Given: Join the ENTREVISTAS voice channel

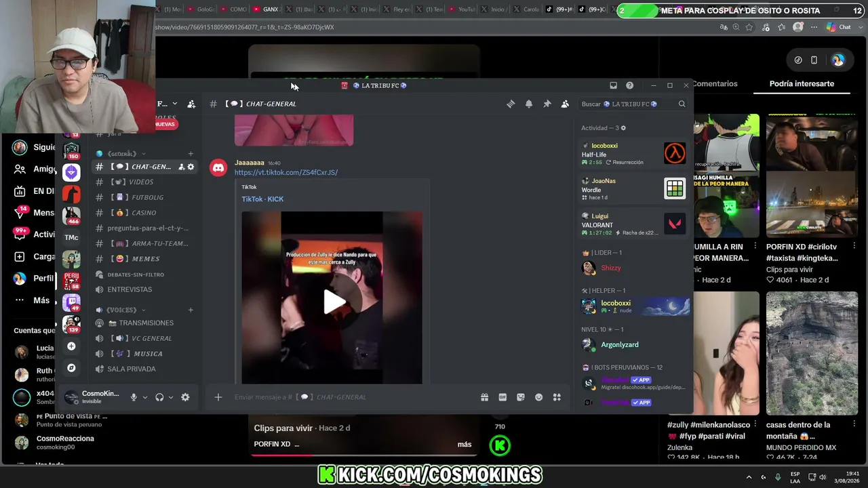Looking at the screenshot, I should click(144, 289).
